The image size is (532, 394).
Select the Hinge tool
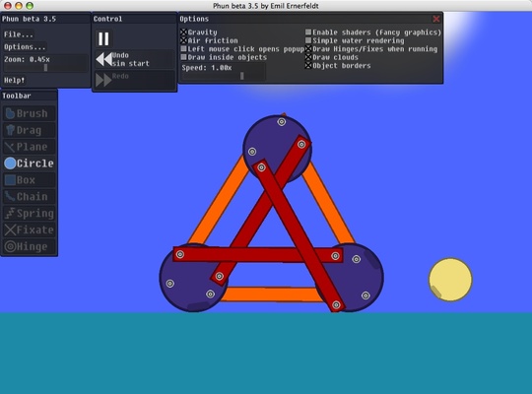(30, 246)
